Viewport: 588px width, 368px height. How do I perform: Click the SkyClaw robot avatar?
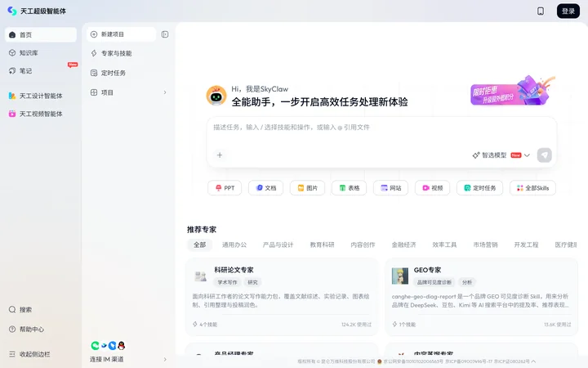216,96
